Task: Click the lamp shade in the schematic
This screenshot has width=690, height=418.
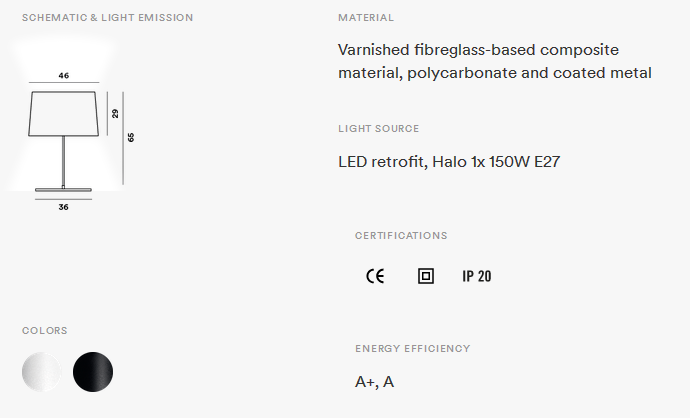Action: coord(64,113)
